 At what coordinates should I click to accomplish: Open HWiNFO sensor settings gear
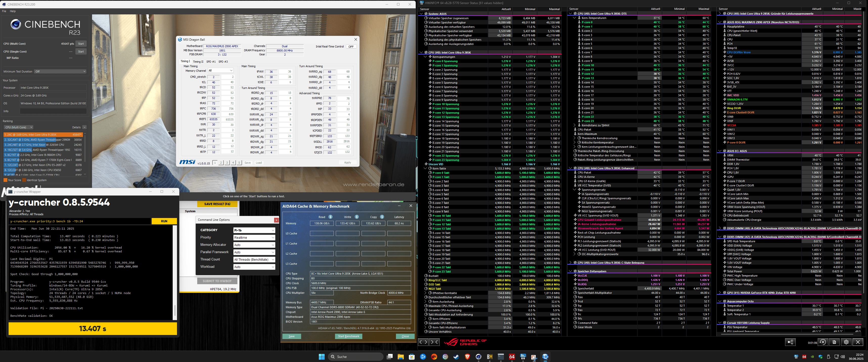pyautogui.click(x=846, y=342)
